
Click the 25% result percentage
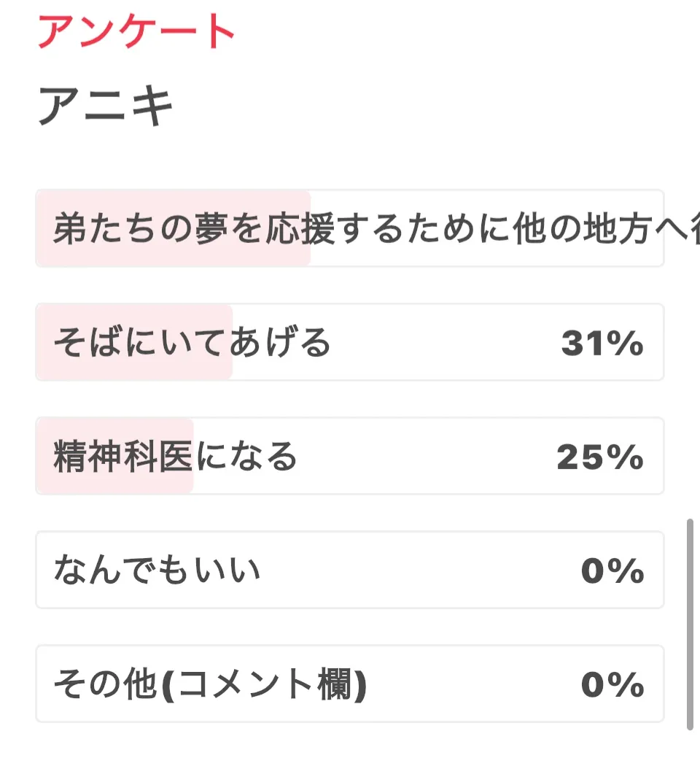(x=600, y=457)
